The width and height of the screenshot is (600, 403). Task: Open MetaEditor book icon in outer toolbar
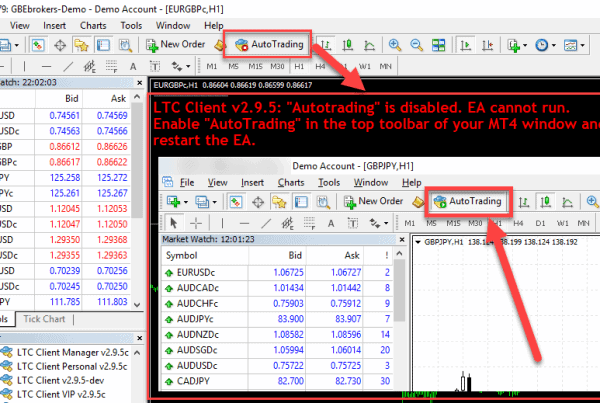point(220,45)
